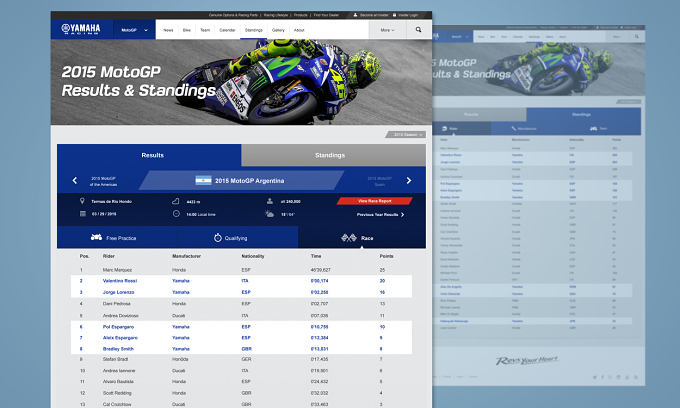Open the Racing Lifestyle link

pyautogui.click(x=276, y=15)
